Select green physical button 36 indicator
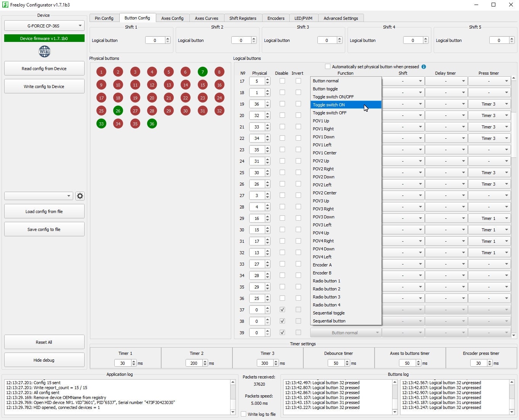Image resolution: width=519 pixels, height=420 pixels. (x=152, y=124)
